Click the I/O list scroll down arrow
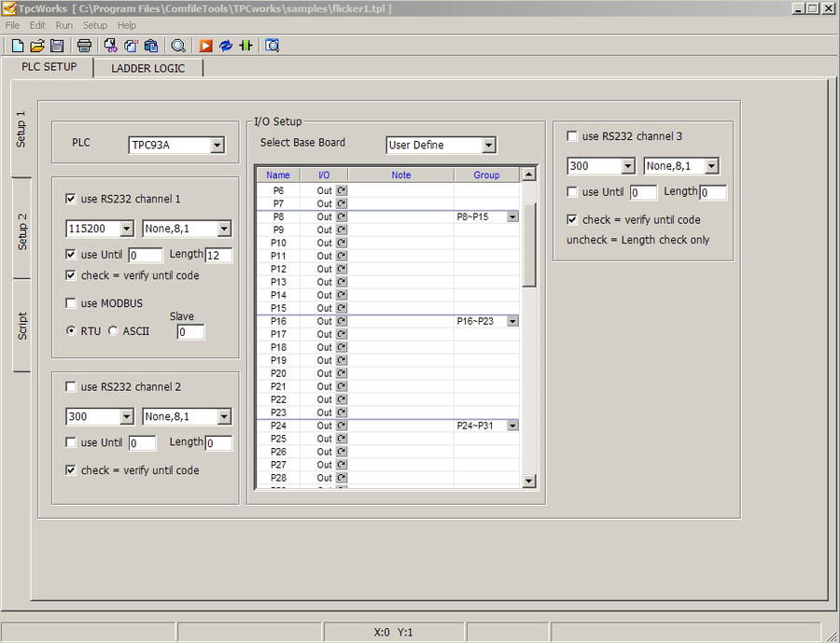This screenshot has height=643, width=840. 529,481
